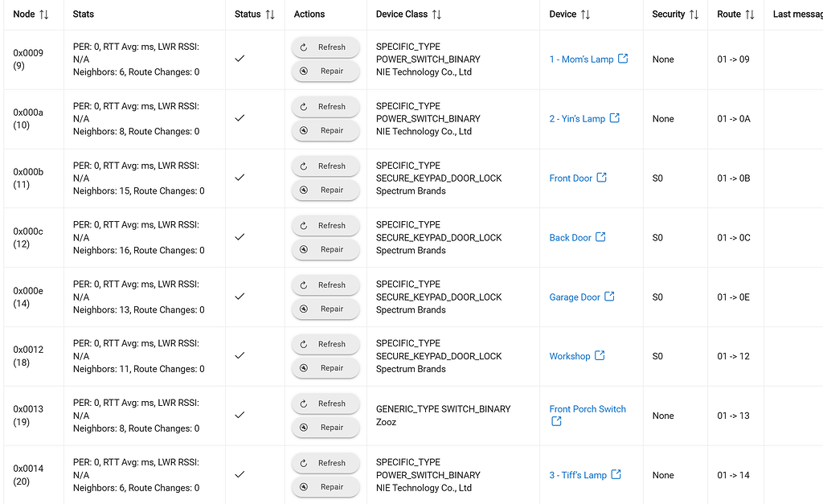823x504 pixels.
Task: Open external link icon for Yin's Lamp
Action: [614, 117]
